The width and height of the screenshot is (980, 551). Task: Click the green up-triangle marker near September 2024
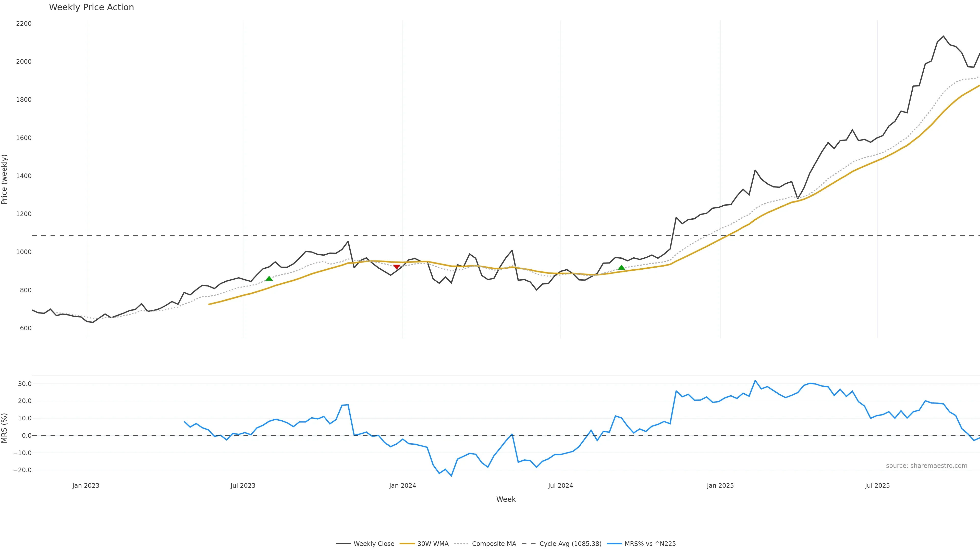pyautogui.click(x=622, y=267)
